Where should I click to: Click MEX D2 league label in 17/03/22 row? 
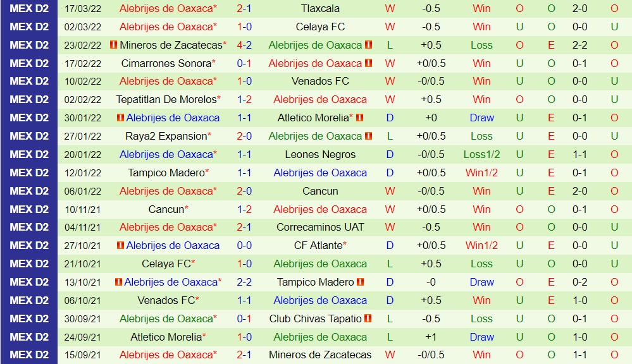(x=29, y=9)
